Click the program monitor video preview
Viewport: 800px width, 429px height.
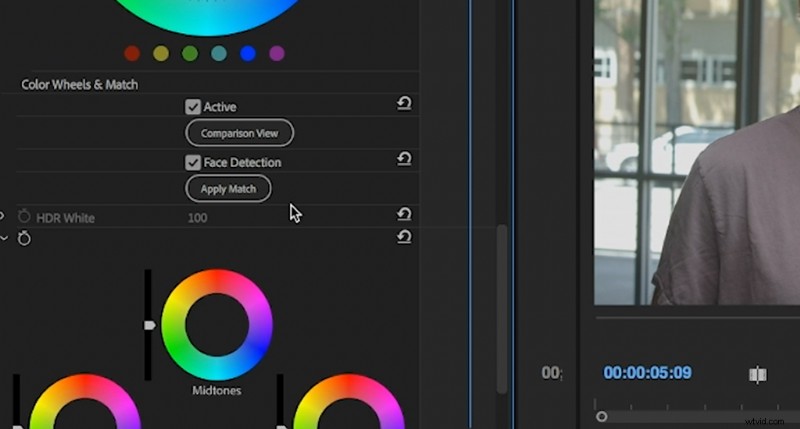697,153
